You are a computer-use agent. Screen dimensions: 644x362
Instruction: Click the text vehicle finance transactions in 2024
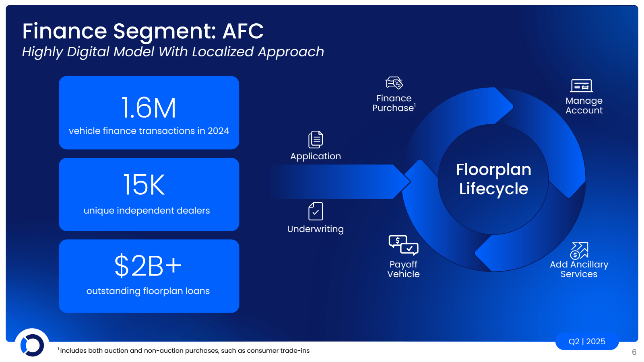tap(149, 131)
